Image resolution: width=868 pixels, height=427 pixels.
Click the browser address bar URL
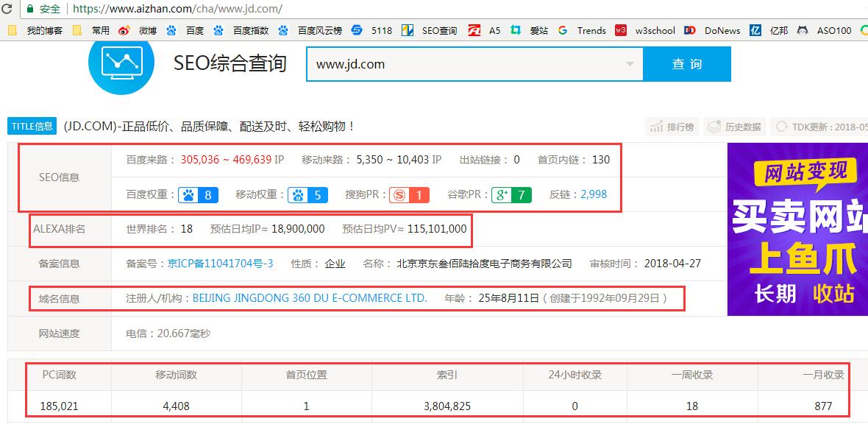(x=178, y=9)
